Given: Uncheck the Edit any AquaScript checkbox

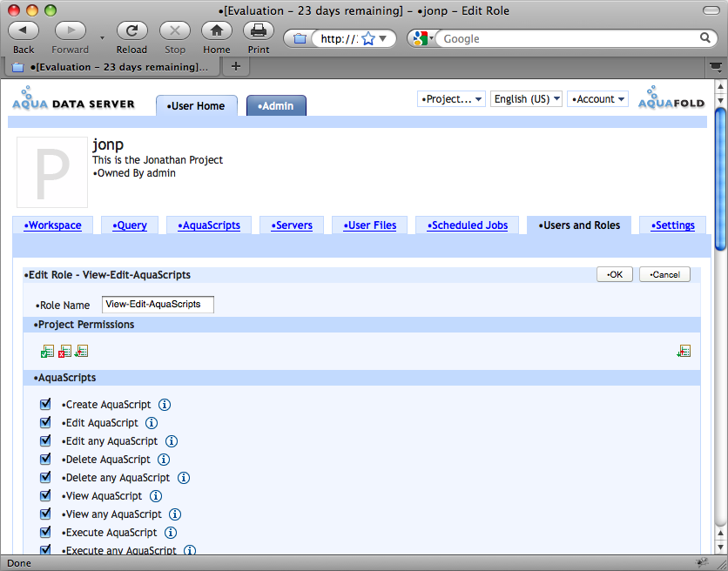Looking at the screenshot, I should pyautogui.click(x=45, y=440).
